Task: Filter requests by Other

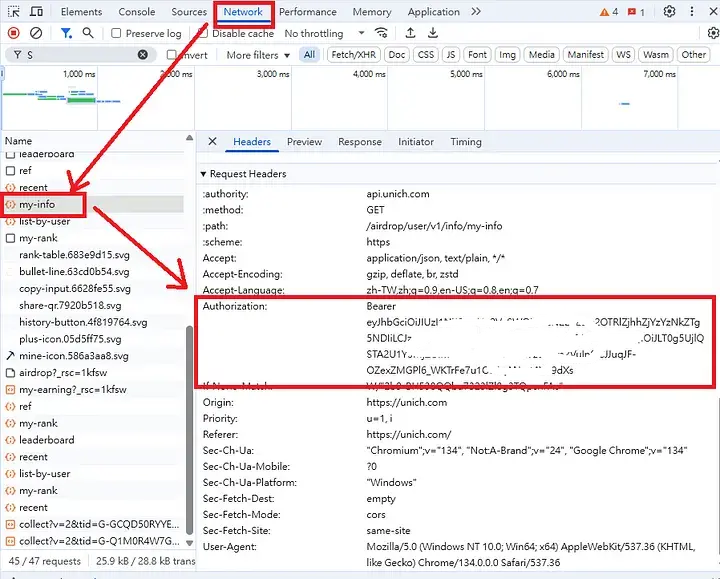Action: tap(693, 55)
